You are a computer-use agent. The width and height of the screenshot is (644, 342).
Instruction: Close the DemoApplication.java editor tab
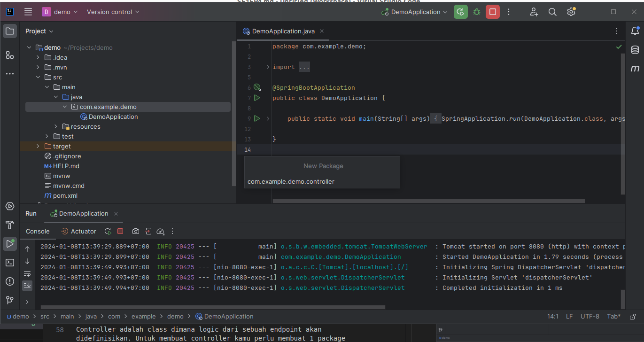tap(322, 31)
